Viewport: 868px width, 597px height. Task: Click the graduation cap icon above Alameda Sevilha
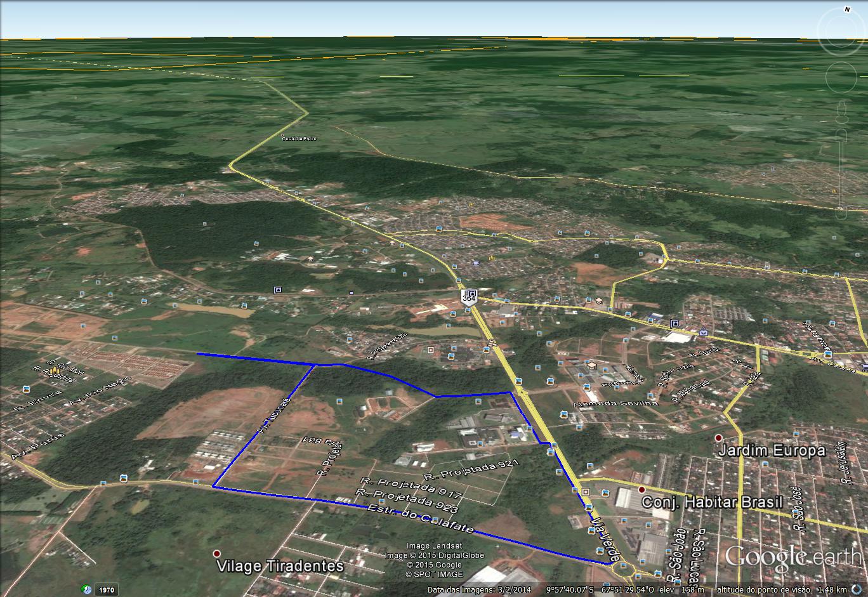tap(591, 366)
